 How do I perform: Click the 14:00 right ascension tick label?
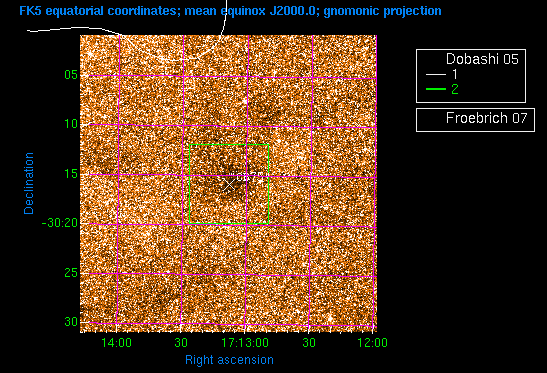click(117, 343)
